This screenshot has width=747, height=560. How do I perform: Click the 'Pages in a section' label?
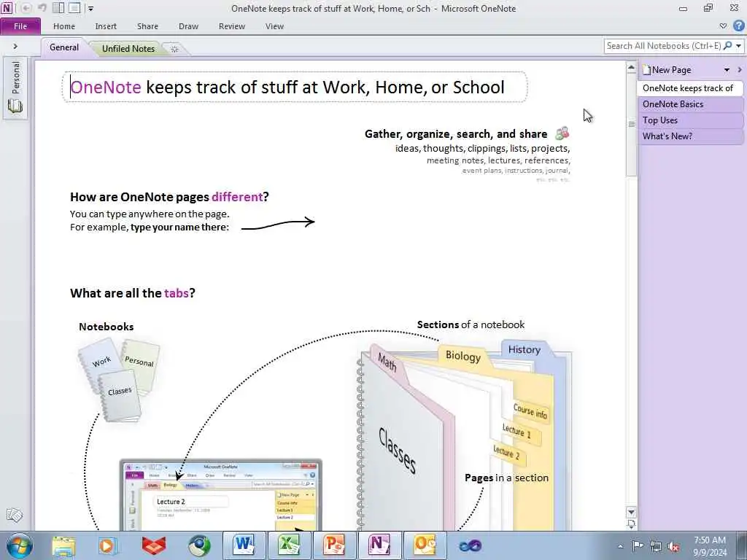click(506, 478)
